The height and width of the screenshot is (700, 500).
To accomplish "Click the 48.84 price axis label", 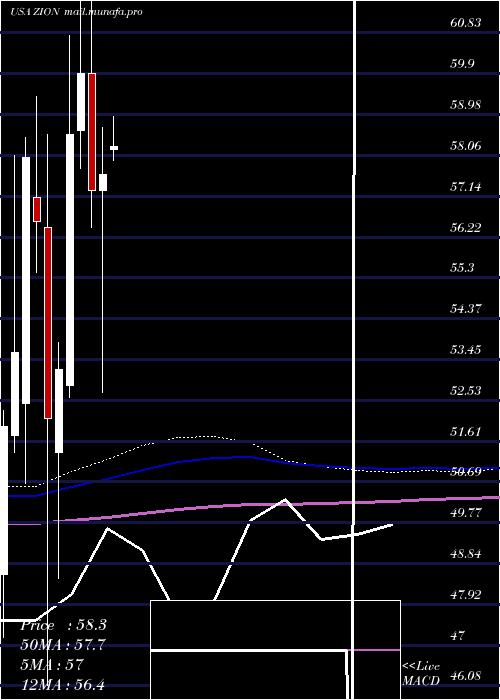I will tap(465, 554).
